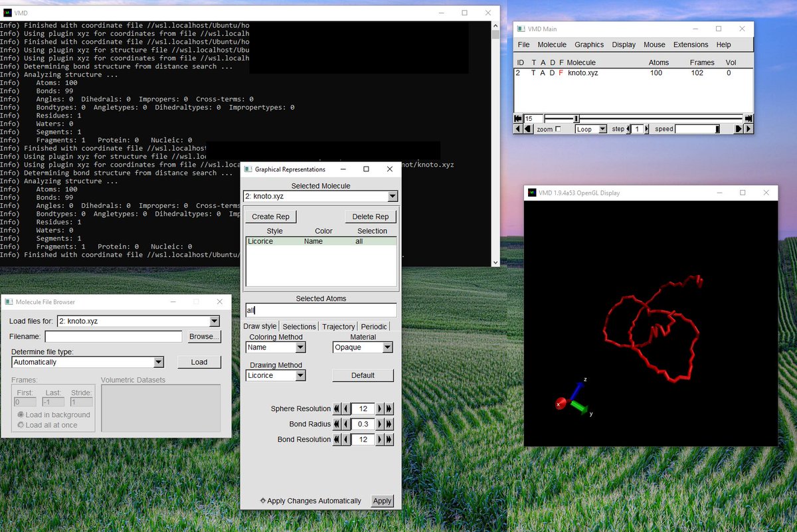Jump to first frame in VMD Main

518,118
